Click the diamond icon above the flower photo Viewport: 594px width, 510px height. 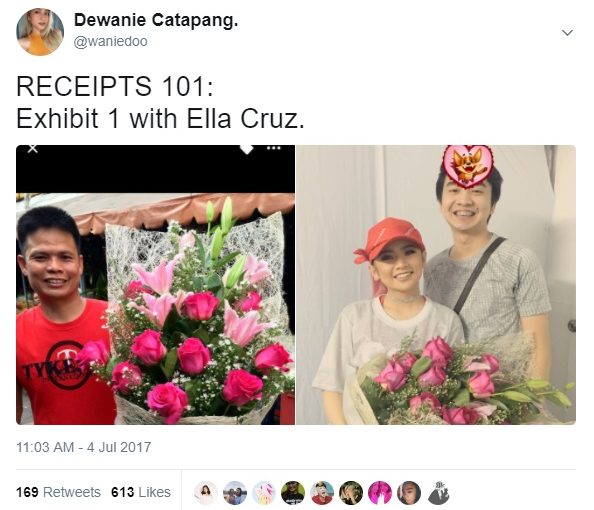247,149
